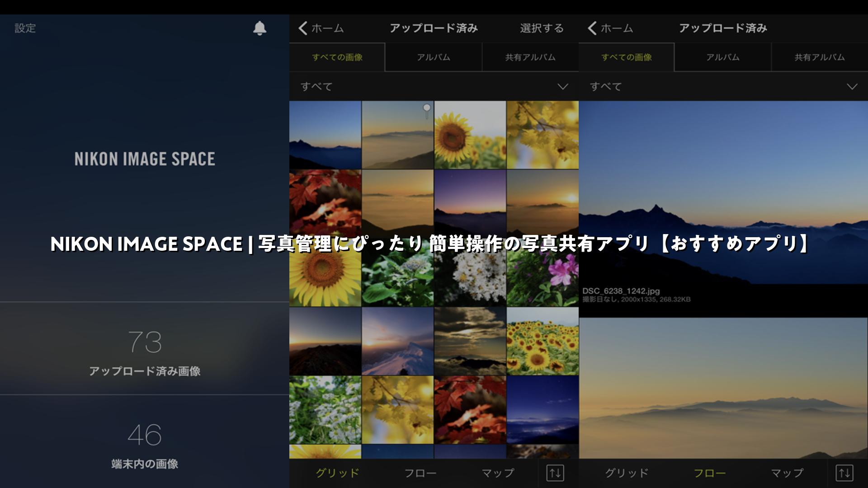Open red maple leaves thumbnail in second row
This screenshot has height=488, width=868.
[325, 204]
